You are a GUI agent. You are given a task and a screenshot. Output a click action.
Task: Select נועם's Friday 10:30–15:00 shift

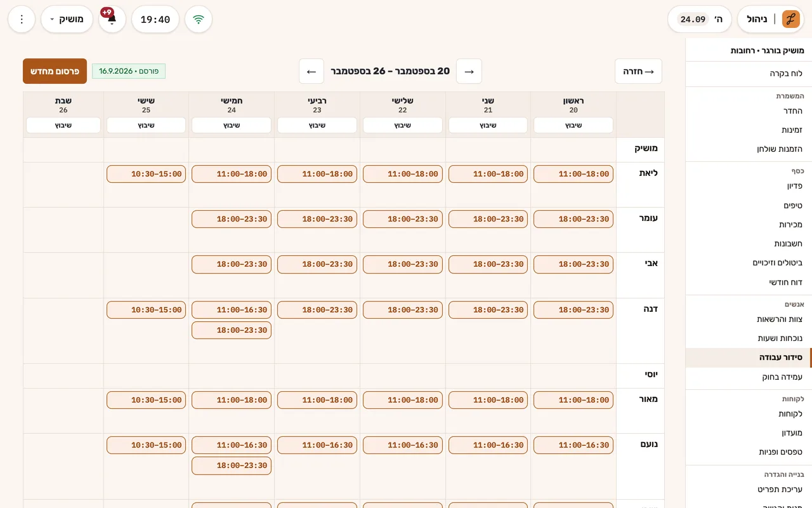146,445
